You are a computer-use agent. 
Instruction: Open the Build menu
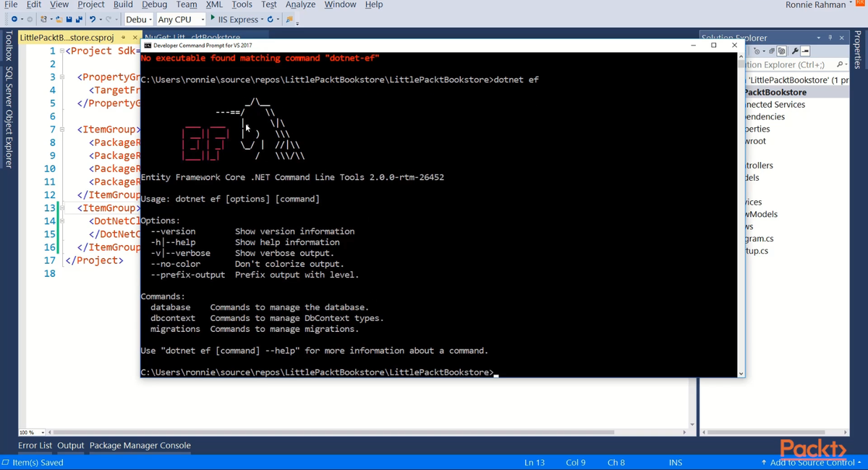(x=123, y=4)
